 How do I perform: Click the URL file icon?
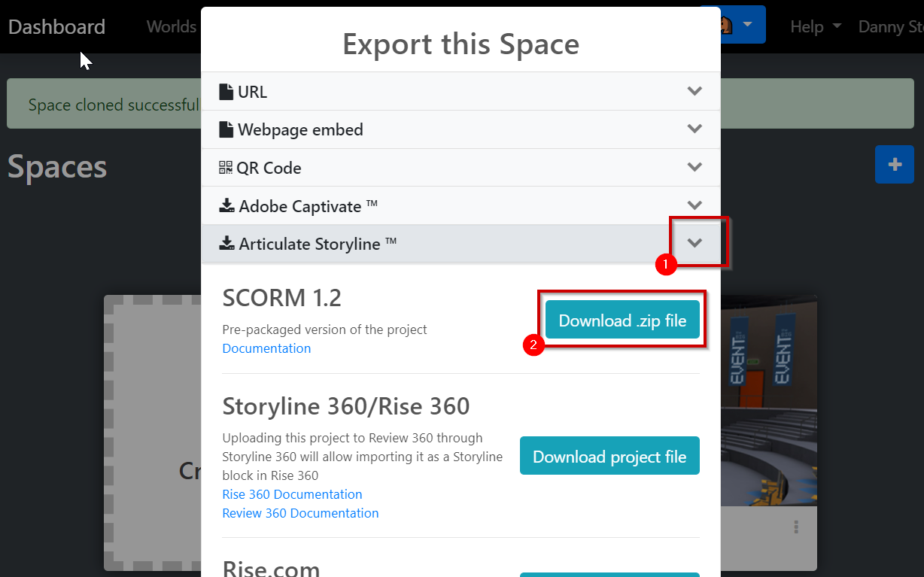point(226,92)
